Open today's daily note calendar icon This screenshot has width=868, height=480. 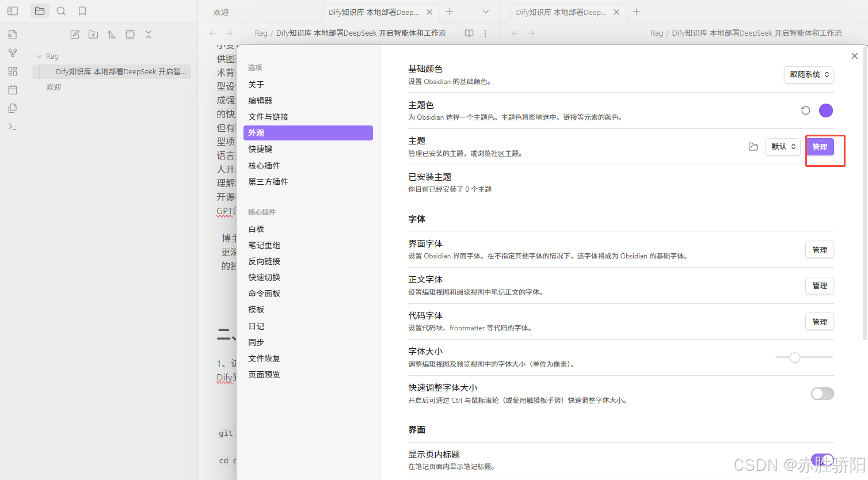coord(13,90)
